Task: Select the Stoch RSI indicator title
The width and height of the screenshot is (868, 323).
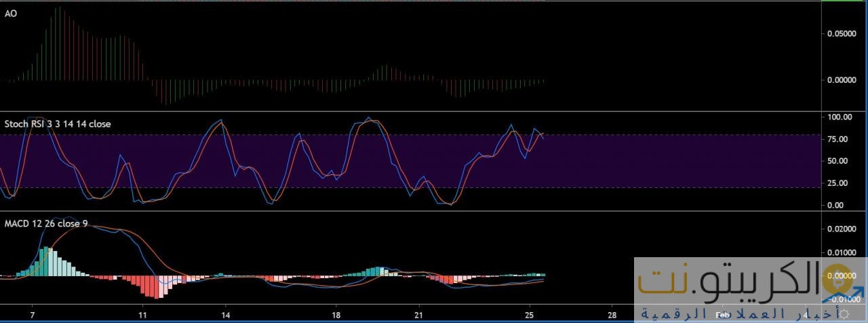Action: 57,124
